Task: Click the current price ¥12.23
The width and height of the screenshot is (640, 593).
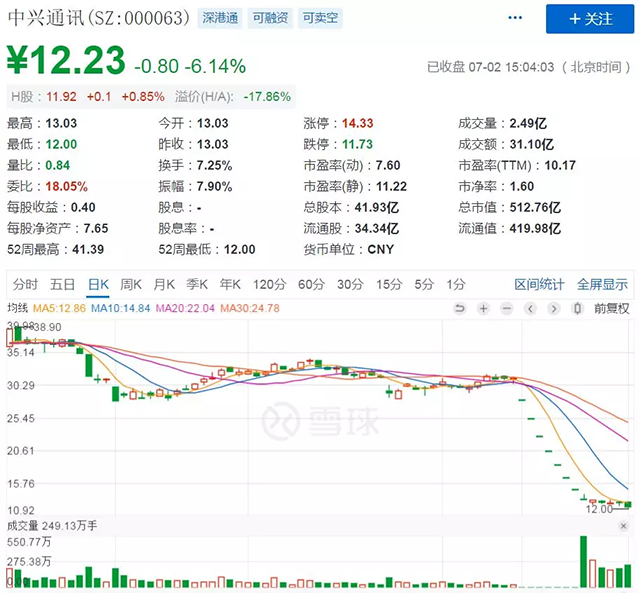Action: click(66, 60)
